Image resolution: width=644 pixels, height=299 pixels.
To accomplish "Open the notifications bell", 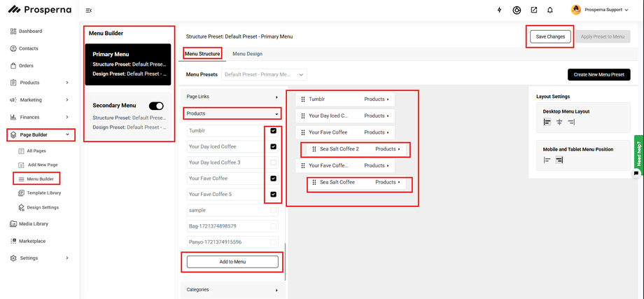I will point(550,11).
